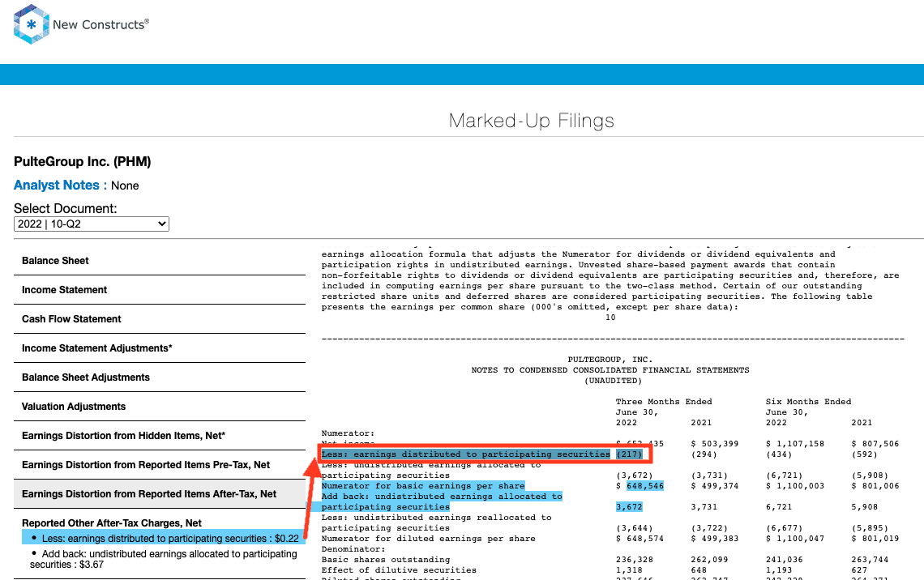Click the 236,328 basic shares value
The width and height of the screenshot is (924, 580).
coord(634,560)
